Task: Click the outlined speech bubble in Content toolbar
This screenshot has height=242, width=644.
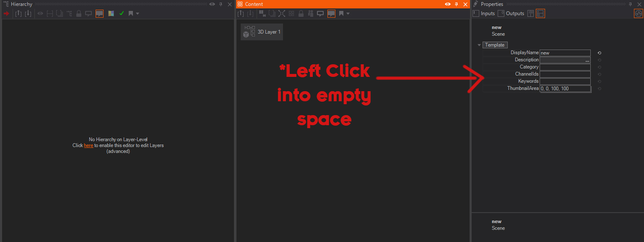Action: (320, 13)
